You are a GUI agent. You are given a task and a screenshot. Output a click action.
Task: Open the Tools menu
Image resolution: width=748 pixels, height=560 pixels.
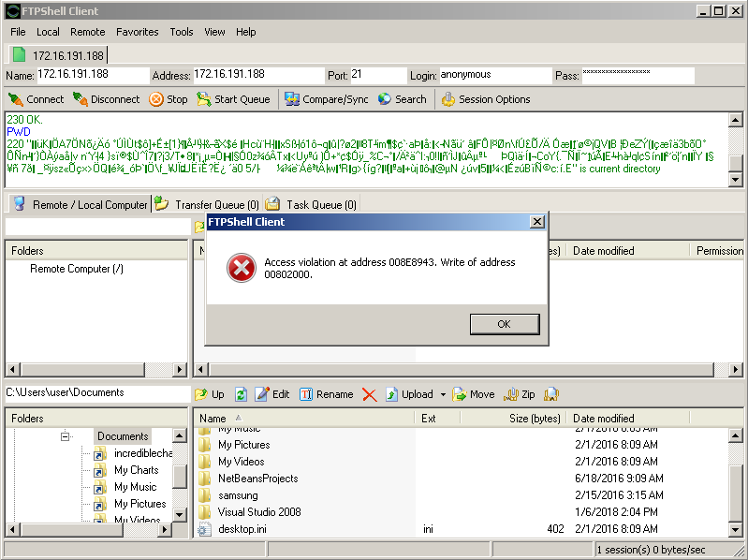tap(182, 32)
